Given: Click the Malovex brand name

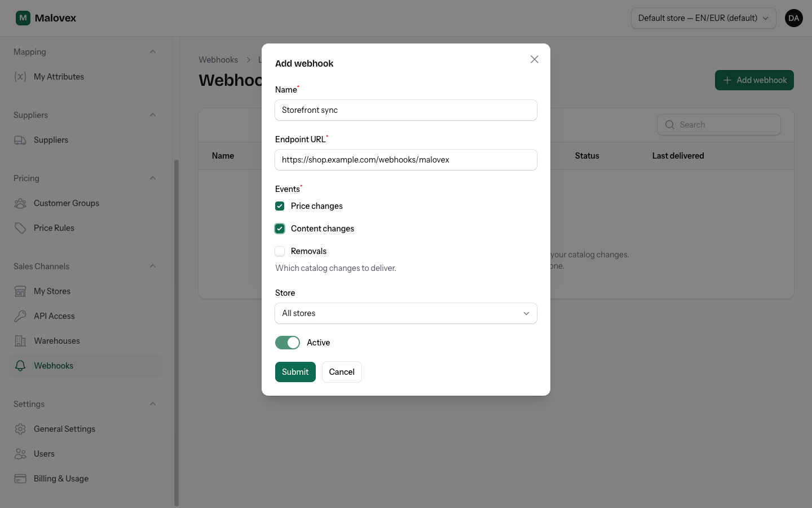Looking at the screenshot, I should (55, 18).
